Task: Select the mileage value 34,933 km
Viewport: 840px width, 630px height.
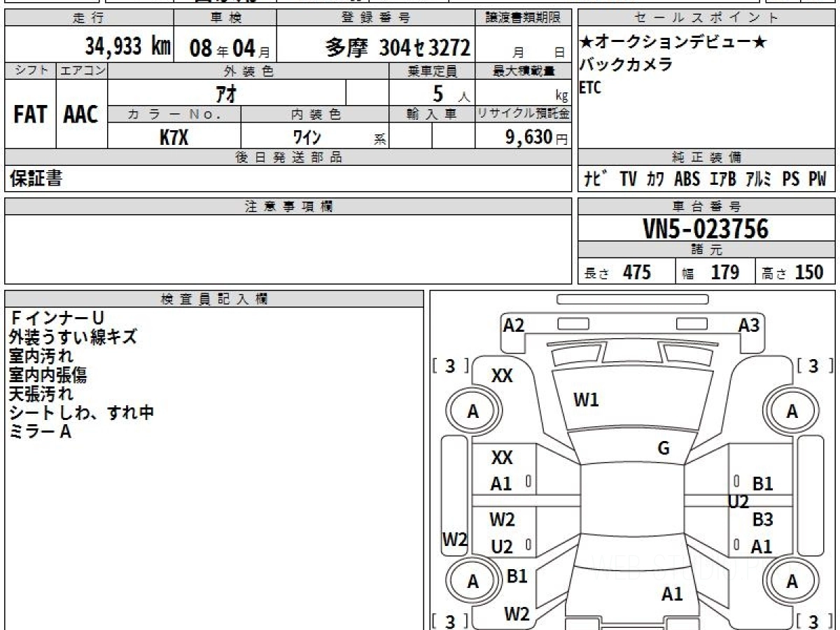Action: click(x=128, y=47)
